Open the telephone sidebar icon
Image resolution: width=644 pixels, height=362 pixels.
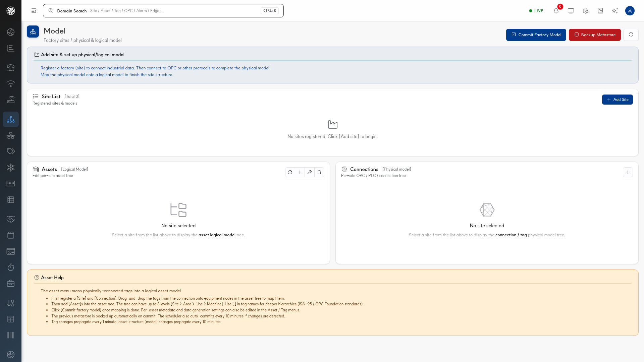(11, 67)
